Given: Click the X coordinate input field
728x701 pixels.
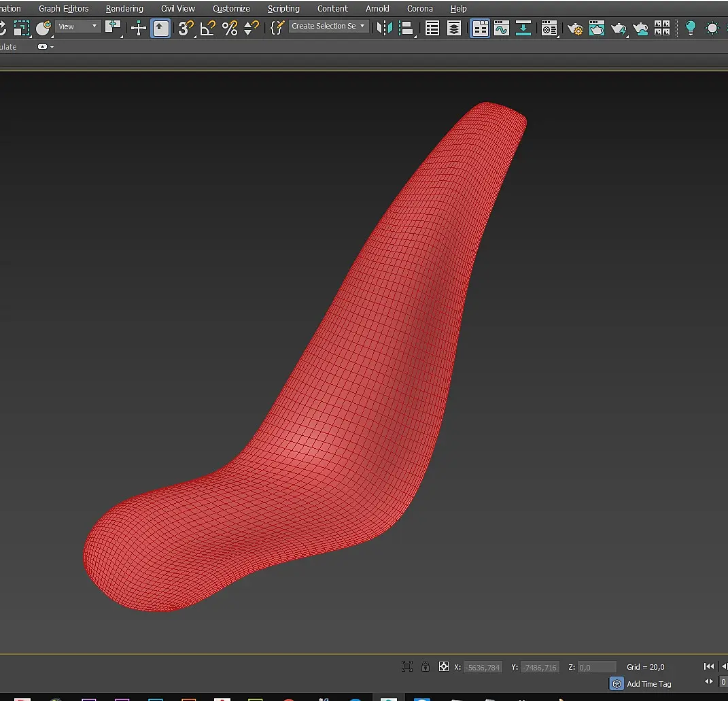Looking at the screenshot, I should [x=483, y=667].
